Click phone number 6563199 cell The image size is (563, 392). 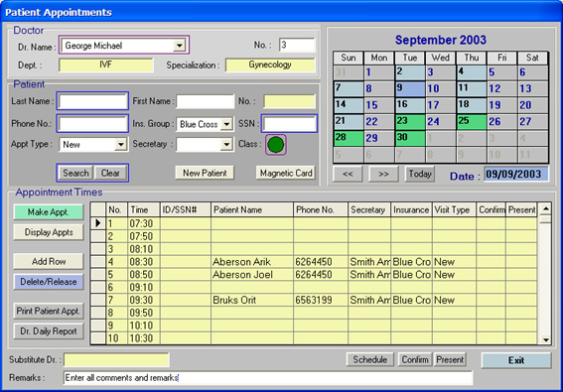coord(321,300)
